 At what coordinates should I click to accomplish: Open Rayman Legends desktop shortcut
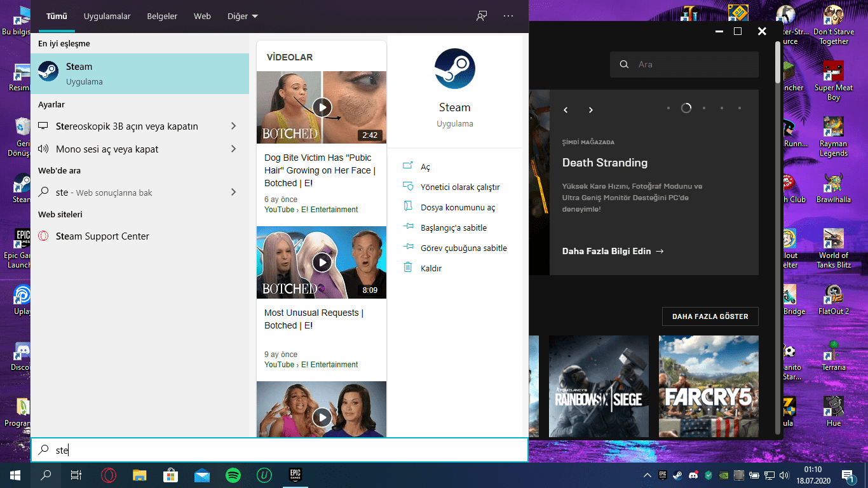coord(834,136)
